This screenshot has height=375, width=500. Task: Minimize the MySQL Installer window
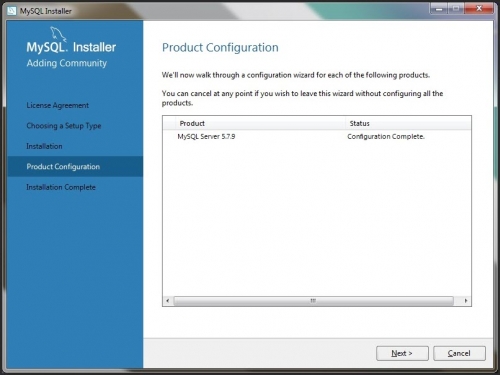pyautogui.click(x=439, y=9)
